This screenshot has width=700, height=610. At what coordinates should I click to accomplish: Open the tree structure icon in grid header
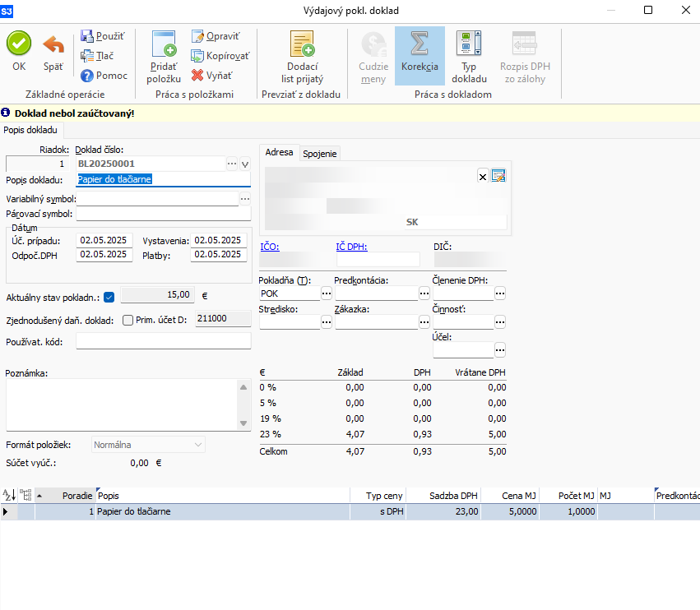pos(25,496)
